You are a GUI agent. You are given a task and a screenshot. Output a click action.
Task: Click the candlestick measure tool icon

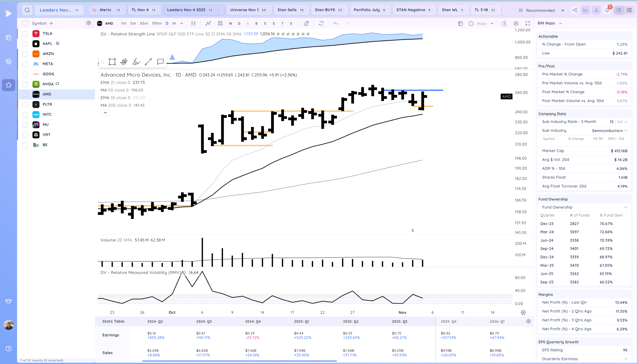pos(124,62)
